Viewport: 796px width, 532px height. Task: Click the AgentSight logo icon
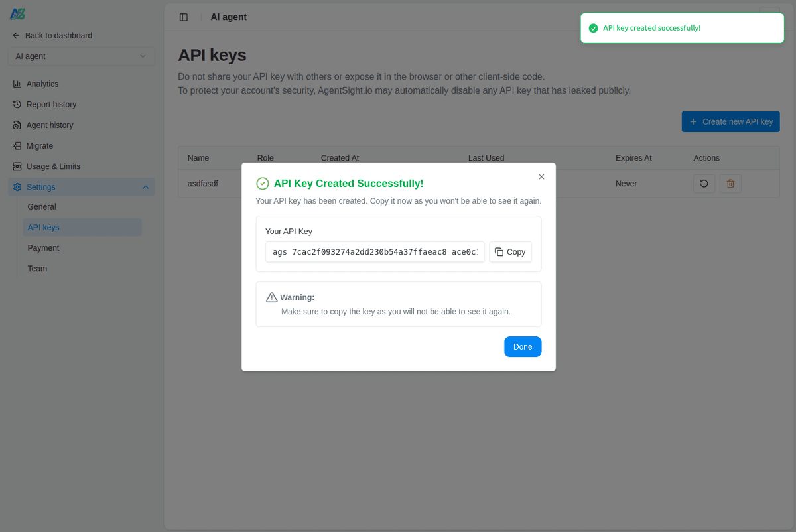coord(18,14)
